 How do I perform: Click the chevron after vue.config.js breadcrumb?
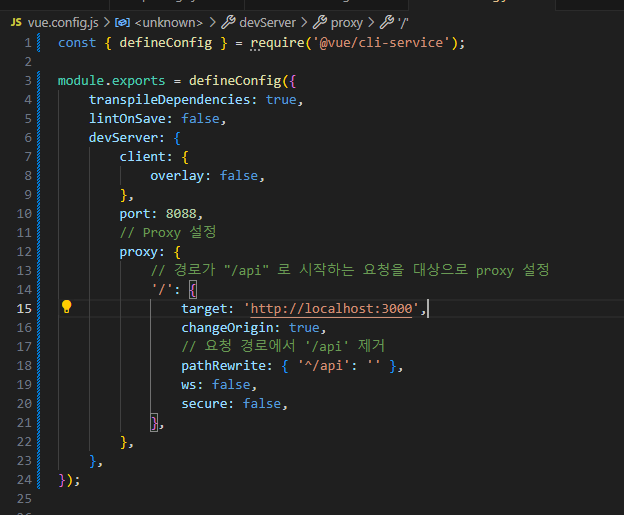tap(107, 23)
